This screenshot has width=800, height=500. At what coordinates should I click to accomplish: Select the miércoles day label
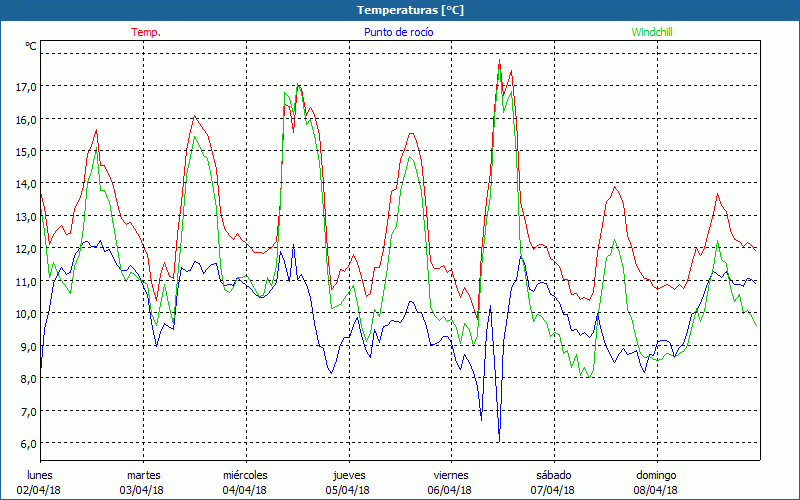pyautogui.click(x=245, y=474)
